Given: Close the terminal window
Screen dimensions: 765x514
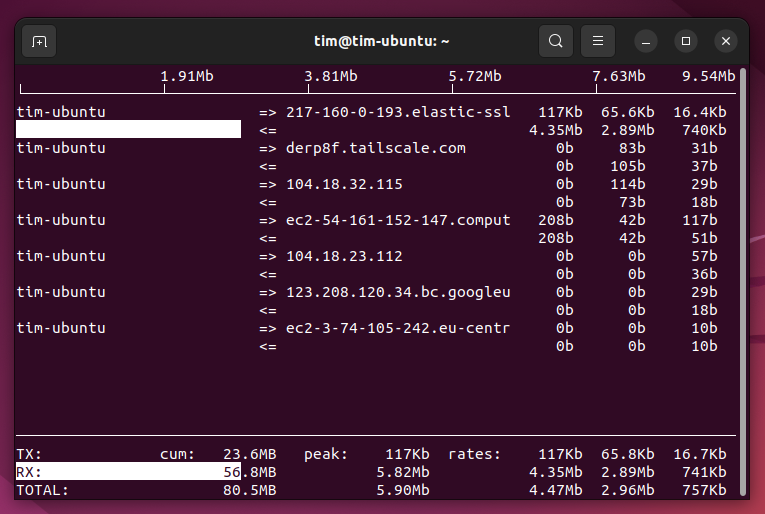Looking at the screenshot, I should [726, 41].
